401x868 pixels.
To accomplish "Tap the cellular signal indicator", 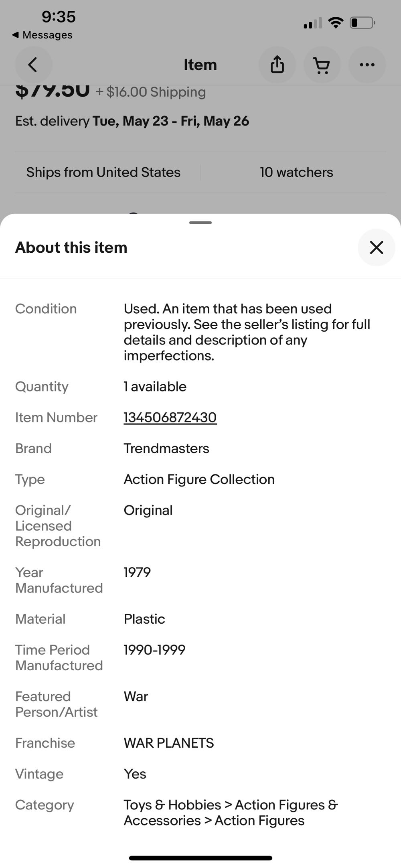I will point(313,23).
